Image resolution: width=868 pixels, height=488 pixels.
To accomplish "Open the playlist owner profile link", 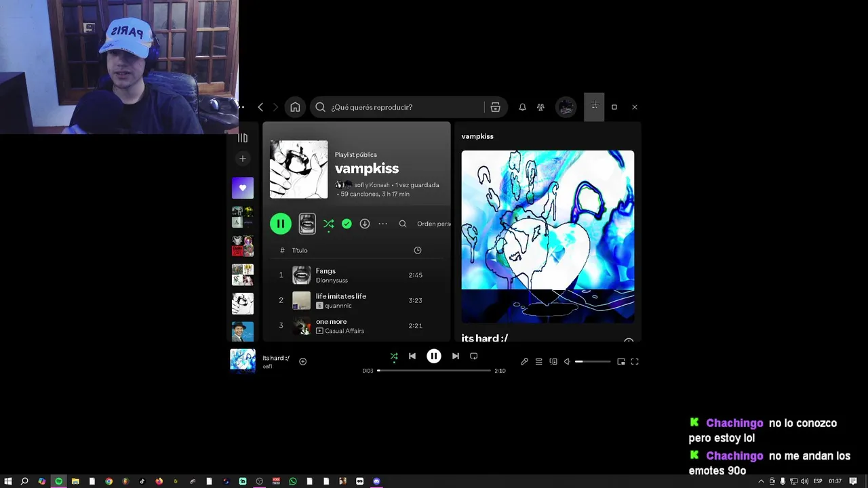I will (x=372, y=185).
